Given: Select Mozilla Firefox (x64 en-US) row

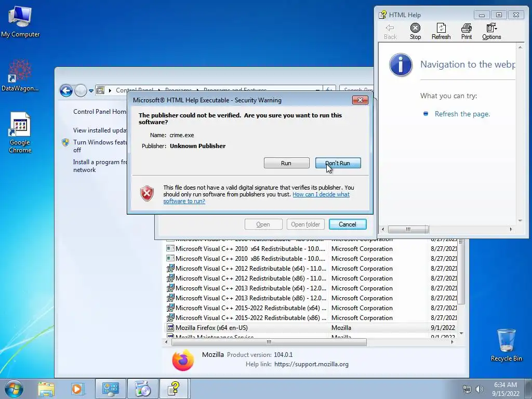Looking at the screenshot, I should 311,328.
